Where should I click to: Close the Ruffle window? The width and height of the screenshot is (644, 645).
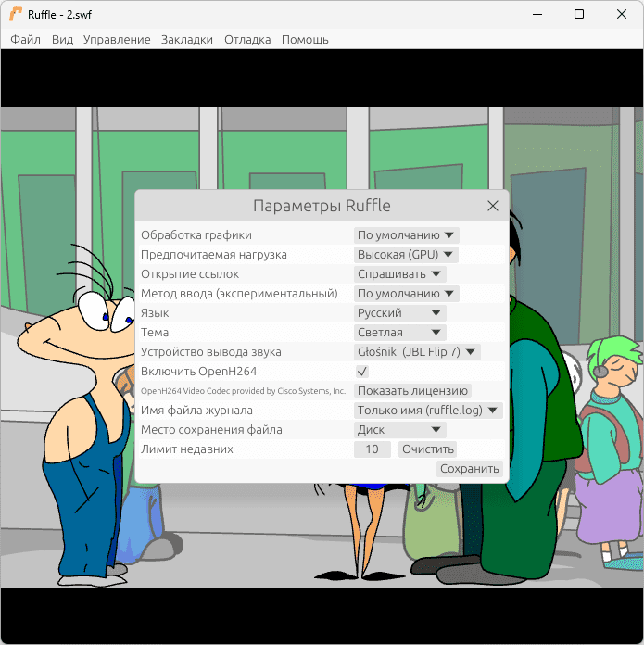(x=622, y=15)
